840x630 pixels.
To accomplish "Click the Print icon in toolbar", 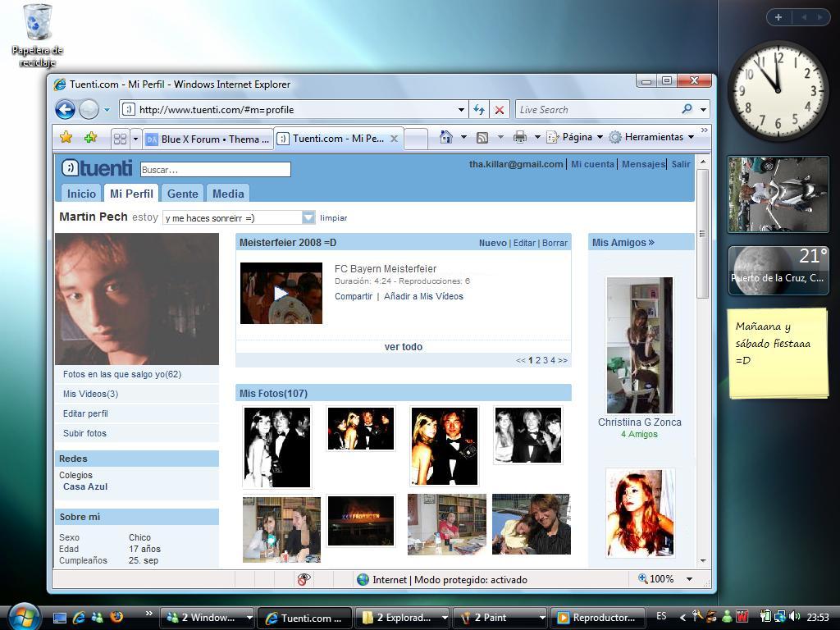I will tap(519, 138).
